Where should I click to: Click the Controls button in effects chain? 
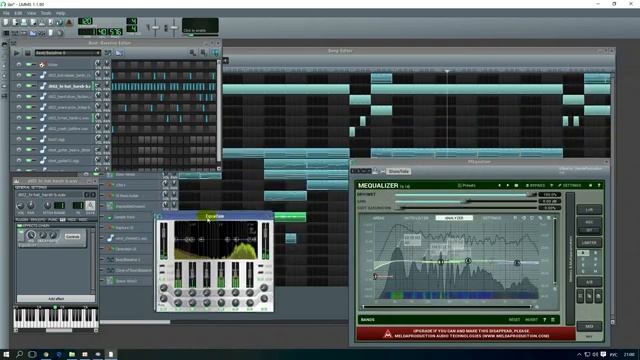coord(72,236)
